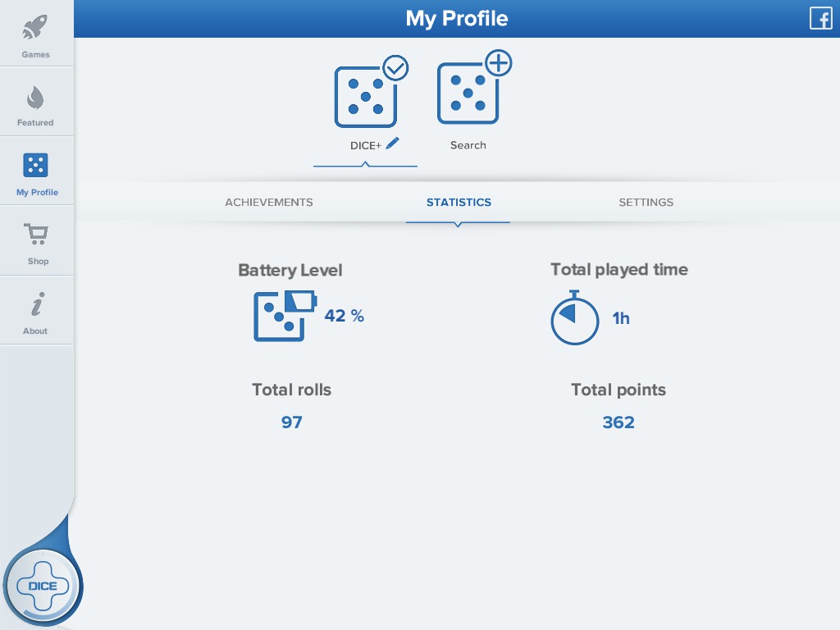
Task: Select the My Profile dice icon
Action: [35, 166]
